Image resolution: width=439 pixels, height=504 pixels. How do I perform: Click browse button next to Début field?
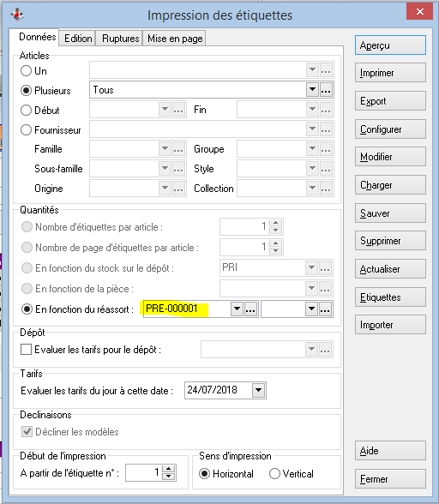point(178,110)
